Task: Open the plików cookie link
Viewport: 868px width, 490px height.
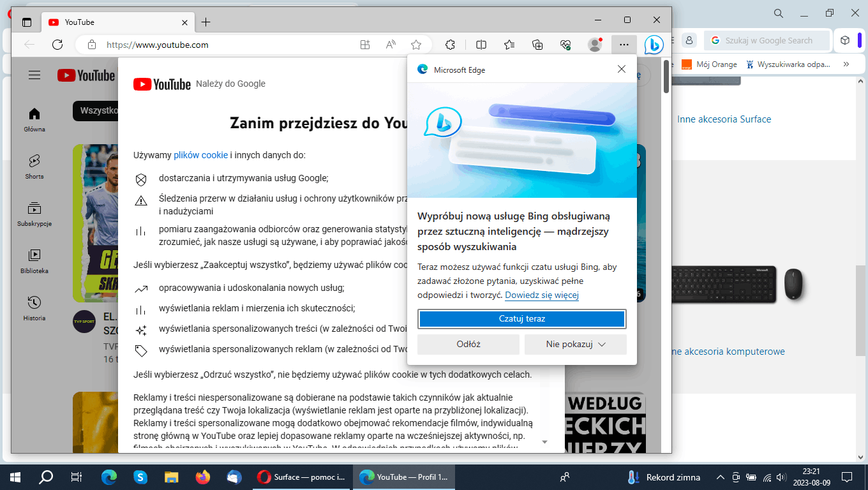Action: point(201,155)
